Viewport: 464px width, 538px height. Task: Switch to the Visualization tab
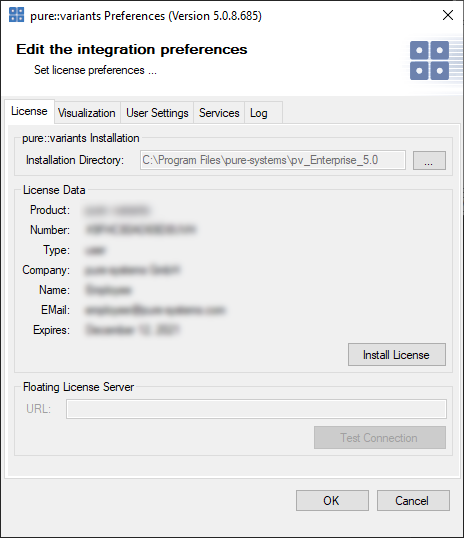[x=86, y=113]
